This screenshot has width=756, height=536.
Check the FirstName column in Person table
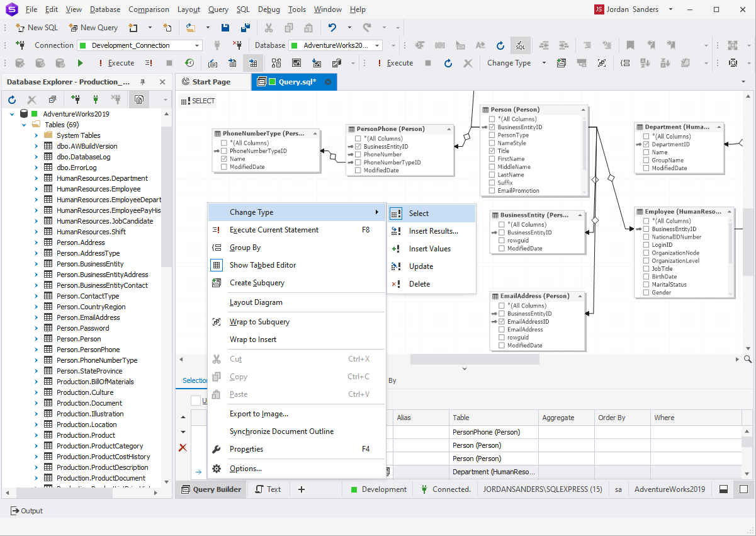point(493,158)
